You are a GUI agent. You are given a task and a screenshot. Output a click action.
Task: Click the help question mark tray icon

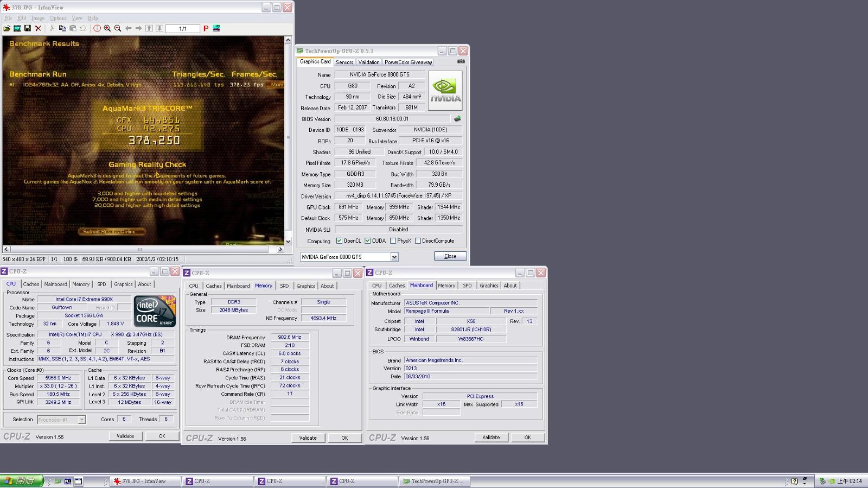coord(795,481)
